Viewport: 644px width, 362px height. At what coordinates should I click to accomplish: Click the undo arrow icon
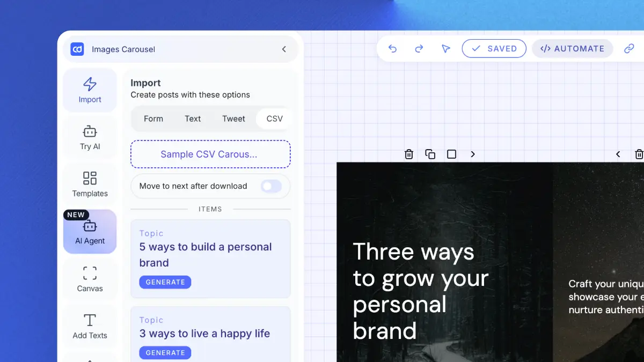392,49
